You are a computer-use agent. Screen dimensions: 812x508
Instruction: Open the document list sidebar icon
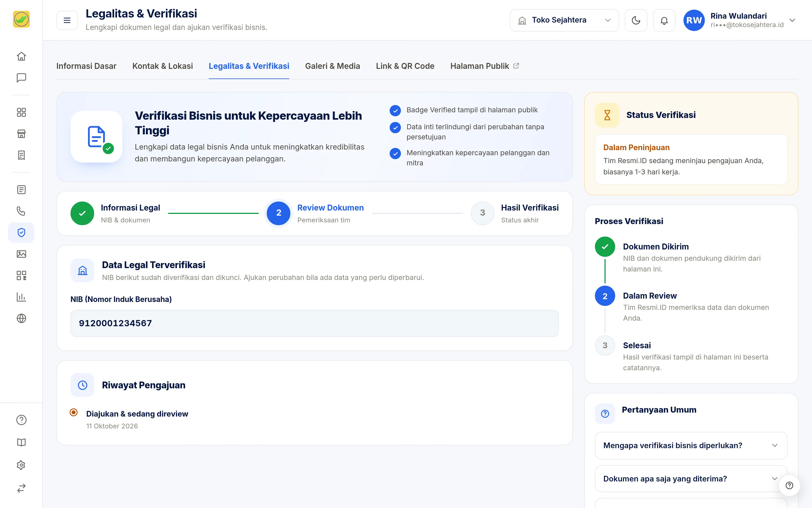21,189
